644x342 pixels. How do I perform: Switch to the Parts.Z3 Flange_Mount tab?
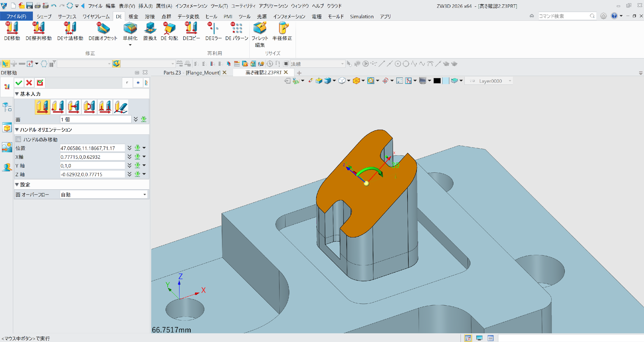192,73
